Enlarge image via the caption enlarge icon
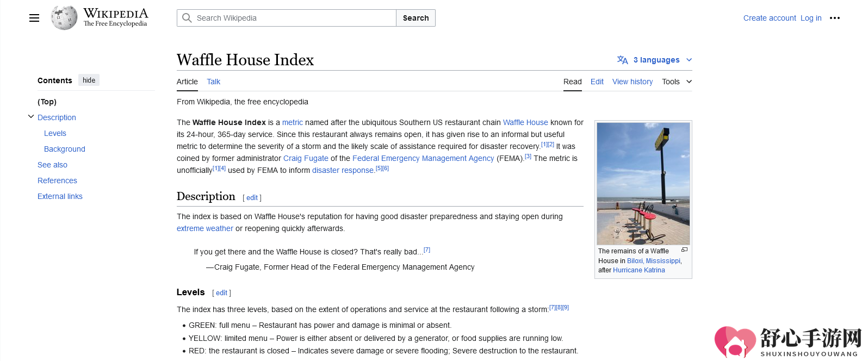The image size is (868, 361). pos(684,250)
